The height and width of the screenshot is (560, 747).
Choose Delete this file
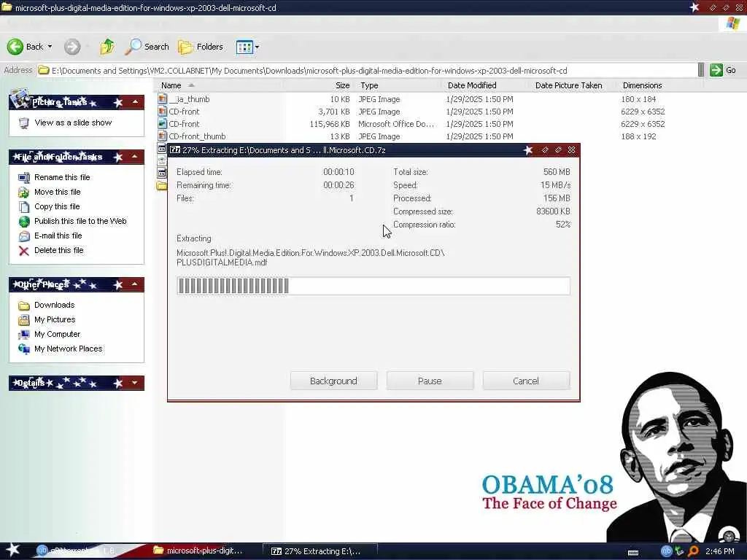[58, 251]
